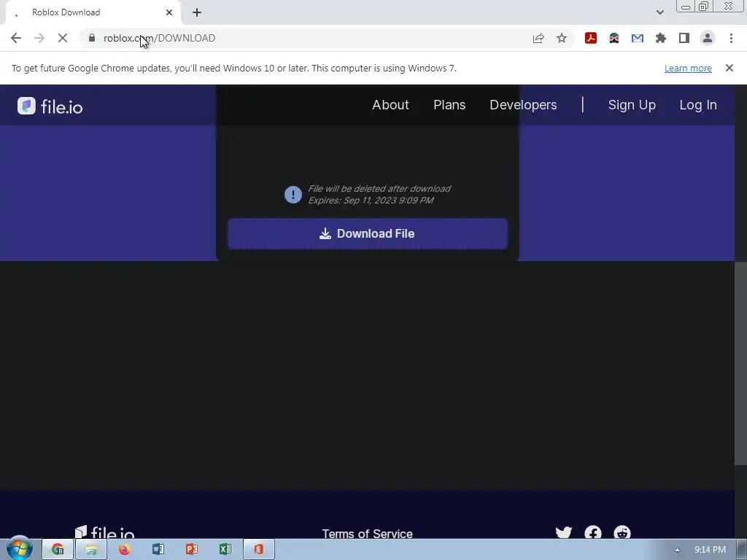Stop loading the page

point(63,38)
